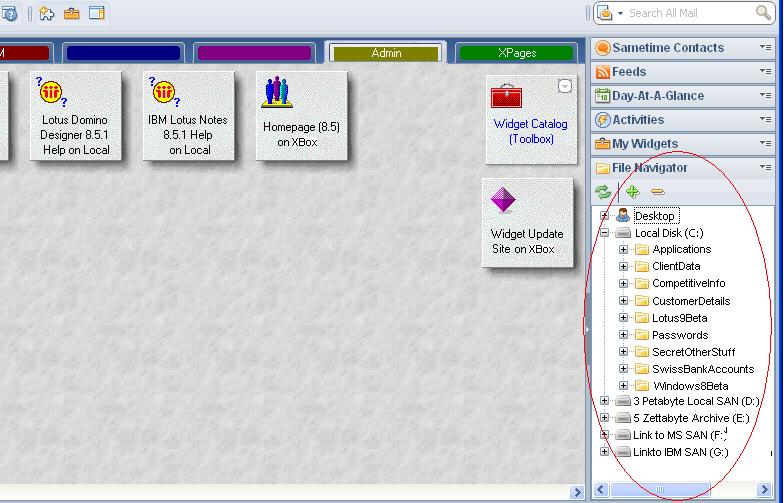Open Widget Catalog (Toolbox) tile
This screenshot has height=503, width=784.
pos(531,120)
